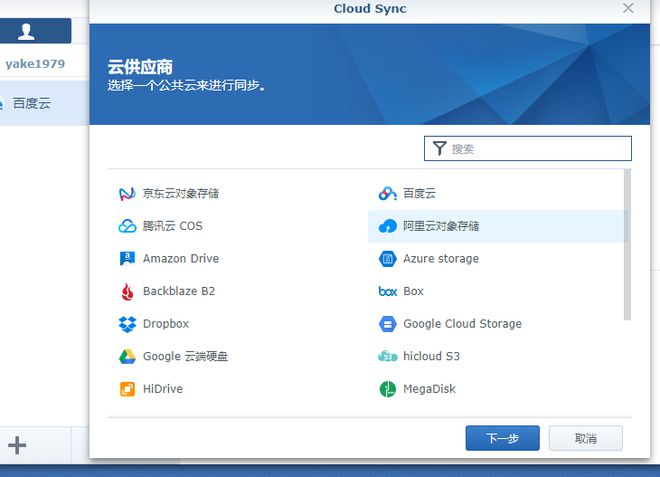660x477 pixels.
Task: Pick the Amazon Drive icon
Action: point(127,258)
